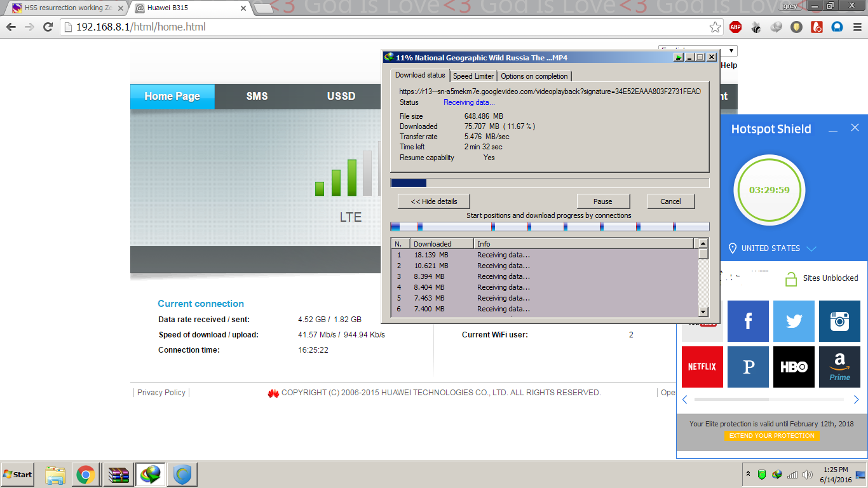The width and height of the screenshot is (868, 488).
Task: Click the Hotspot Shield tray icon
Action: coord(762,475)
